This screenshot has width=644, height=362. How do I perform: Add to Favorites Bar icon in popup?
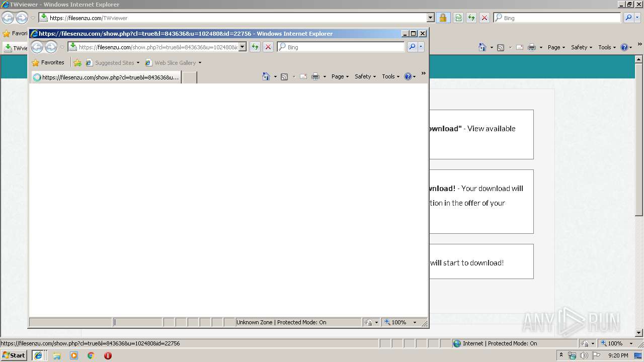tap(77, 63)
